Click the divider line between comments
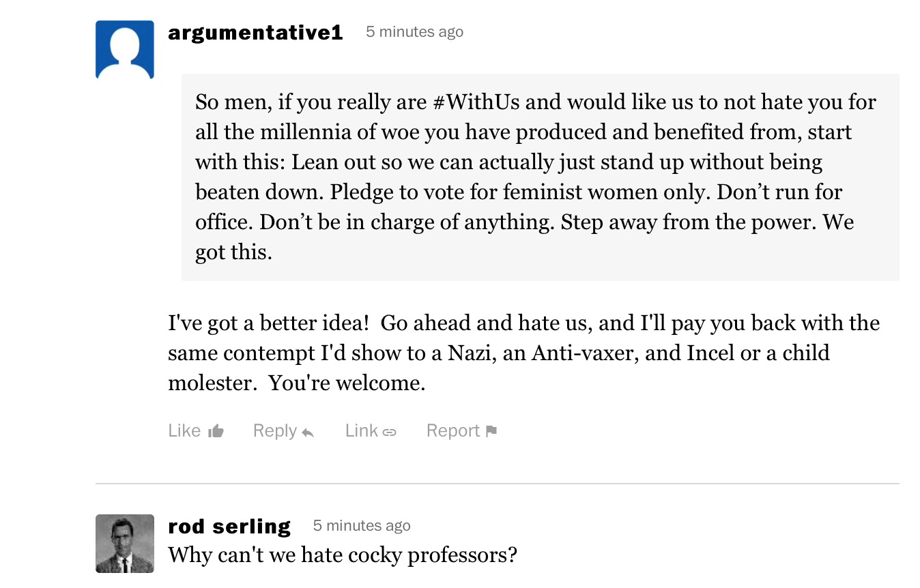 (497, 484)
